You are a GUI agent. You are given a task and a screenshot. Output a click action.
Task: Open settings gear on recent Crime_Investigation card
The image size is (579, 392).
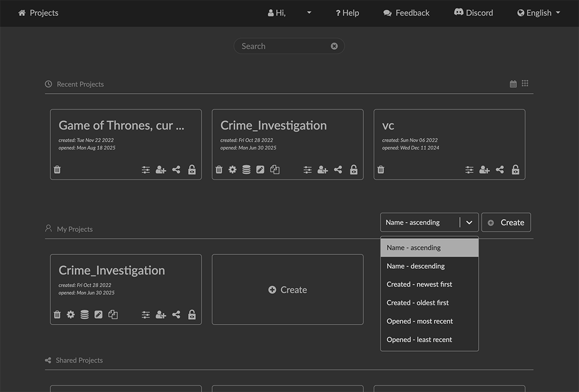tap(232, 170)
